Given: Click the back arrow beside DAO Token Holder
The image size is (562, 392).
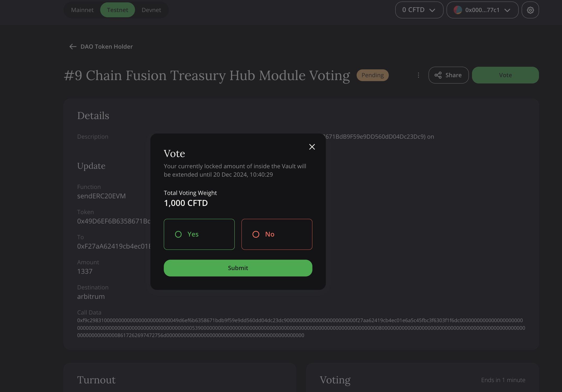Looking at the screenshot, I should [x=72, y=47].
